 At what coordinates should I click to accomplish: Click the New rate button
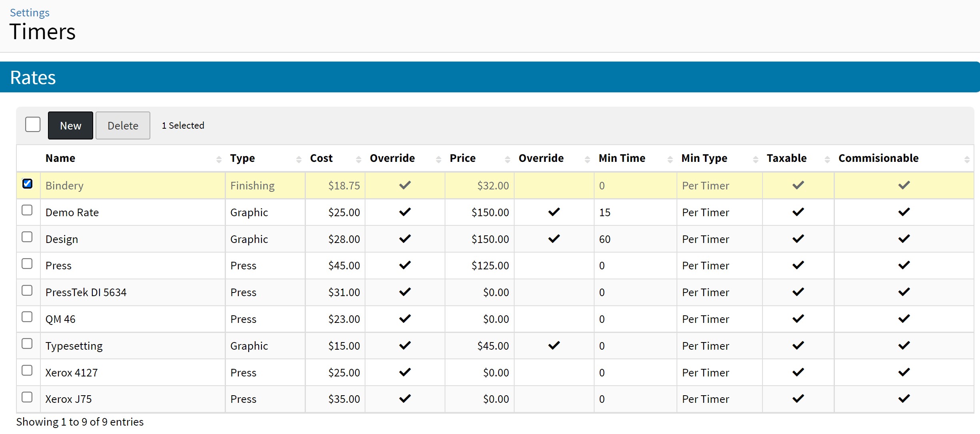70,125
